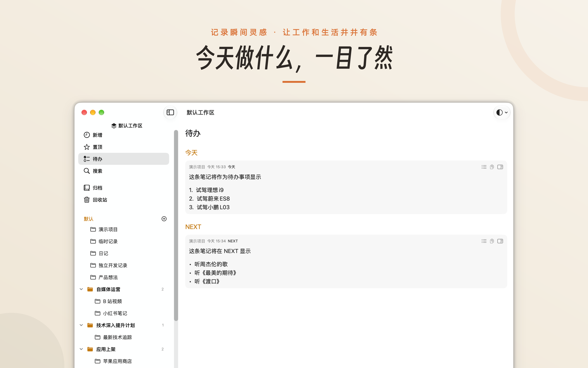This screenshot has height=368, width=588.
Task: Click the 今天 15:34 timestamp
Action: (216, 241)
